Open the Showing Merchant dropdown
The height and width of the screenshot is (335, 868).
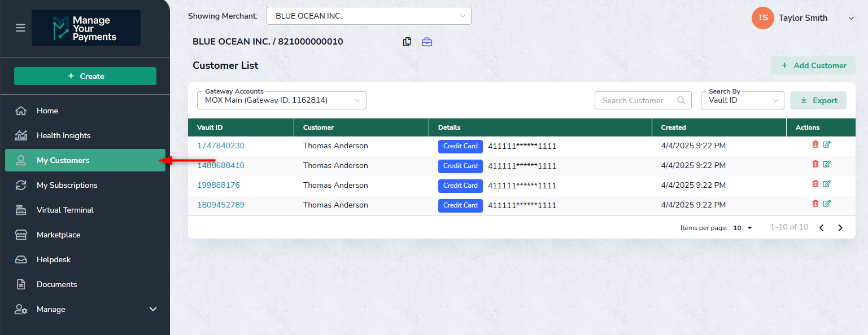[369, 16]
